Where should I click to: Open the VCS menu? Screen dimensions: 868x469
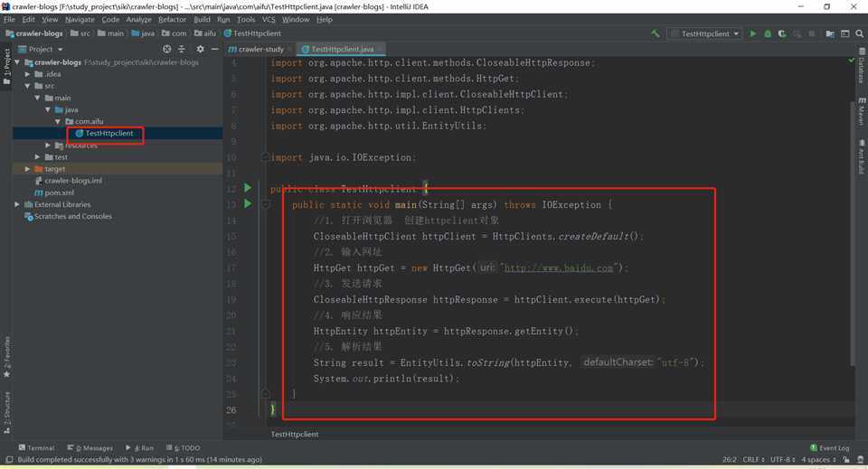pos(269,19)
